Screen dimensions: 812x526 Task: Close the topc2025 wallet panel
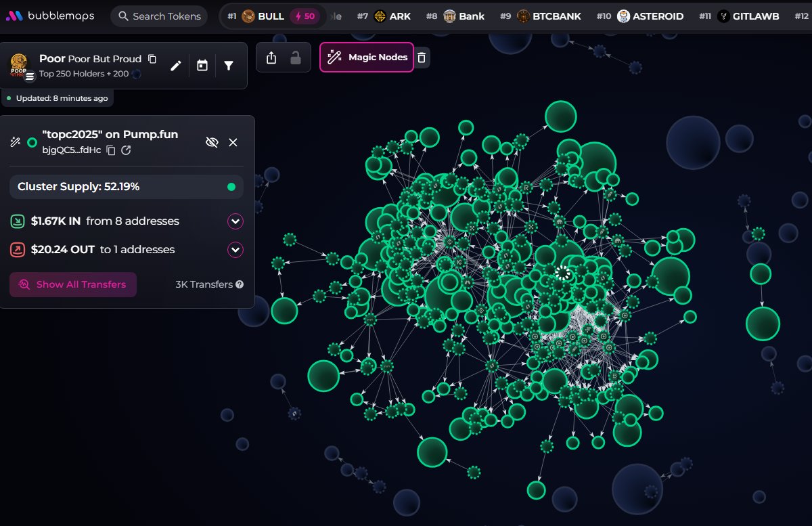tap(233, 142)
